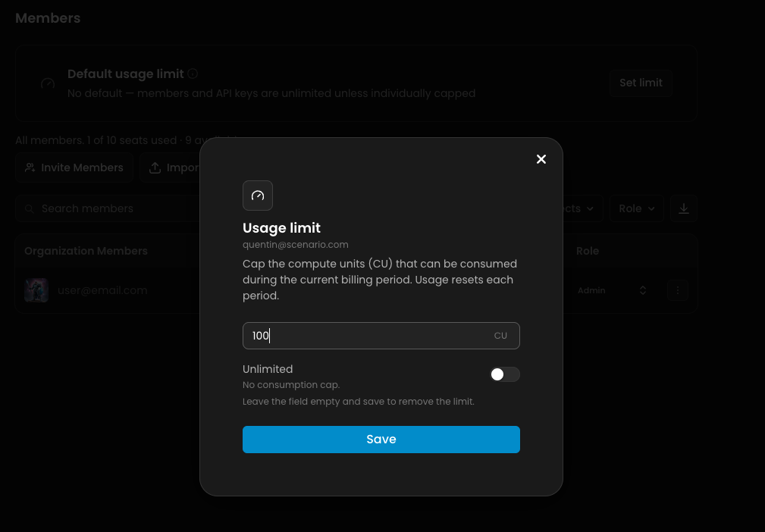
Task: Open the partially hidden projects filter dropdown
Action: [x=582, y=208]
